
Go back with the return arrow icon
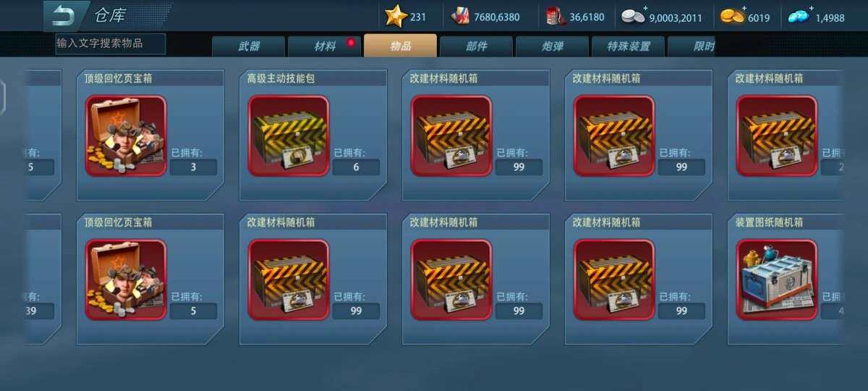coord(65,15)
